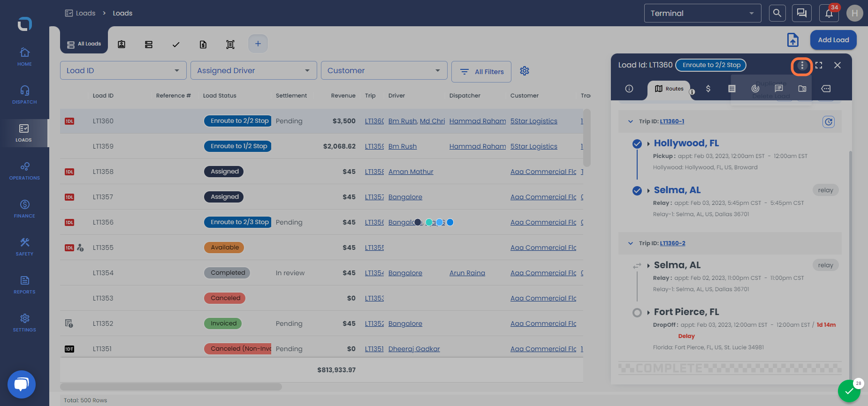Open the three-dot options menu for LT1360
Screen dimensions: 868x406
802,66
